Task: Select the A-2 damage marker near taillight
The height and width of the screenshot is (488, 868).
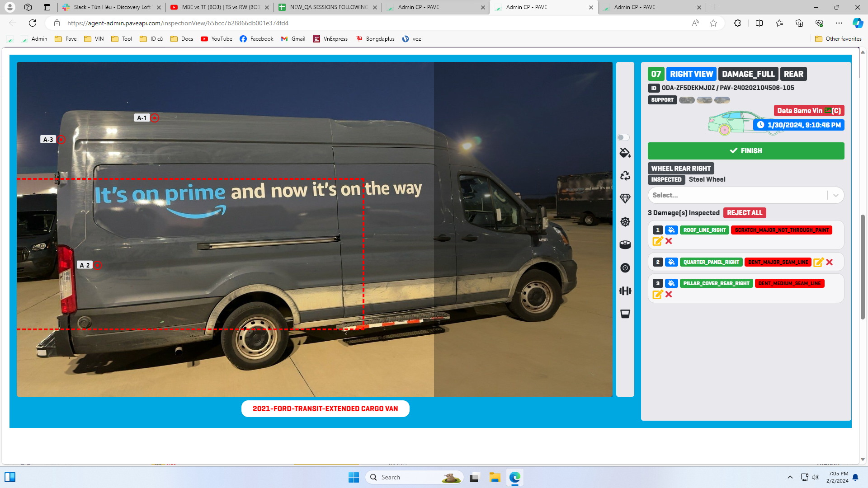Action: click(x=97, y=265)
